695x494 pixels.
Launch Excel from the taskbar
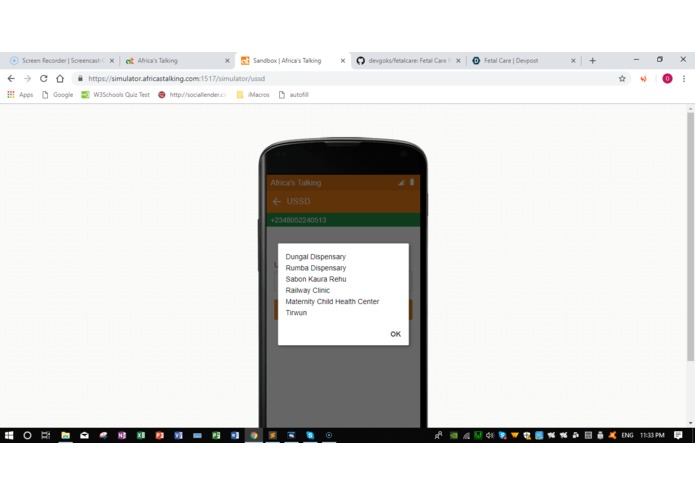[141, 436]
